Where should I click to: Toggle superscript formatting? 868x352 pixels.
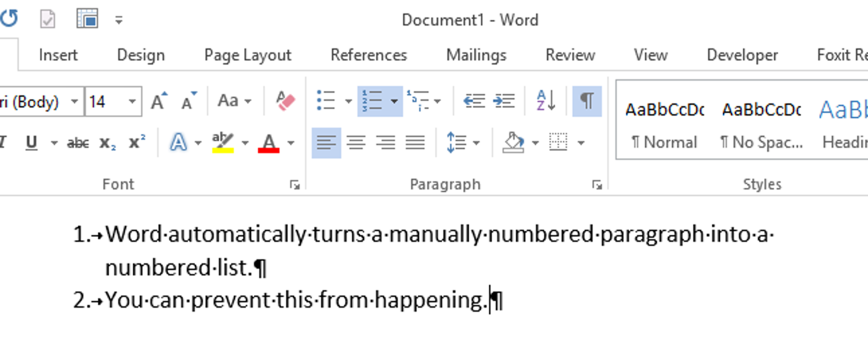pos(137,142)
